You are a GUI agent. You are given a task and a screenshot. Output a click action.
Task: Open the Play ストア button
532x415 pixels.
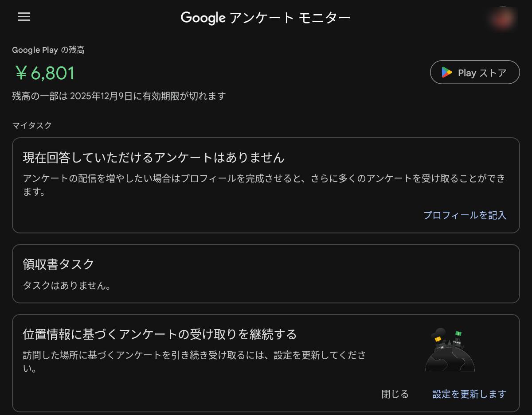[475, 73]
